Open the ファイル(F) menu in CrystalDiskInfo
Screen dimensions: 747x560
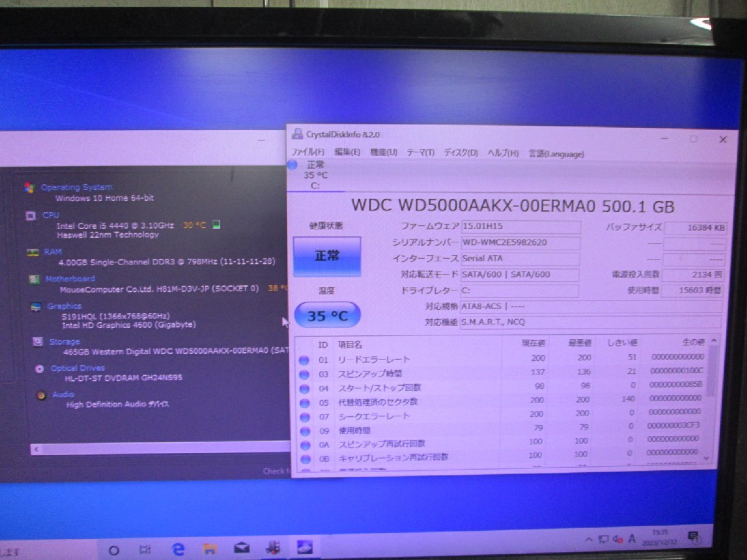(x=306, y=153)
